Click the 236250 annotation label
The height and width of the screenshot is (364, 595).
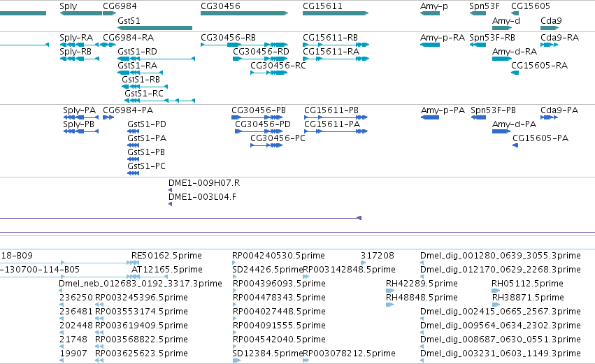[76, 298]
